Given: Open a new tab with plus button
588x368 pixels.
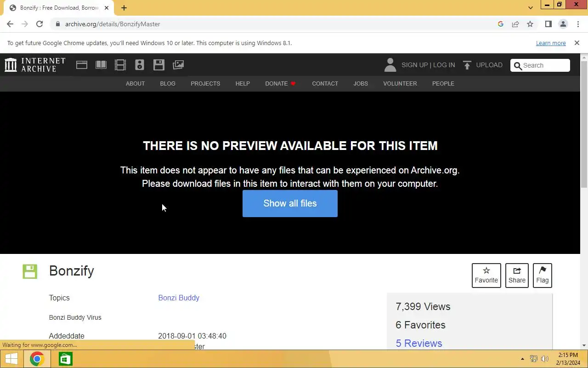Looking at the screenshot, I should 124,8.
